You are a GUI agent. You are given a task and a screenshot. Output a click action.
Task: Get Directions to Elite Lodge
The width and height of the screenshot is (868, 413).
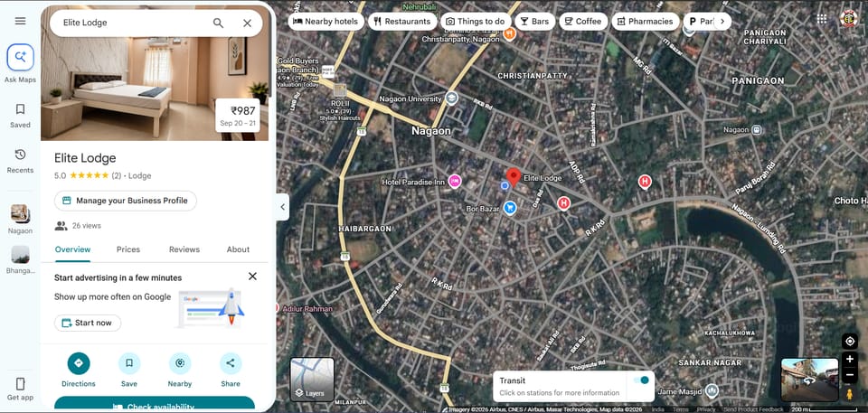(79, 363)
